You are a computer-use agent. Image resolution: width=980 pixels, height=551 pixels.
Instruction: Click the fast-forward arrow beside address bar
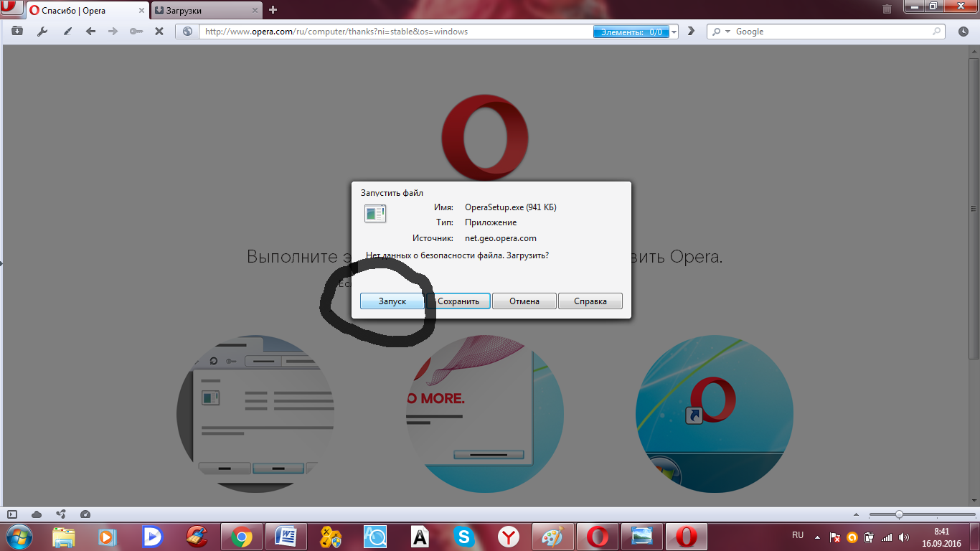tap(691, 32)
